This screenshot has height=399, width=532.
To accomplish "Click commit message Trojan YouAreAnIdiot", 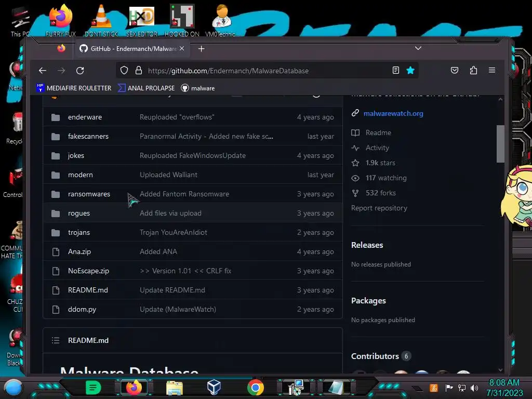I will [x=174, y=232].
